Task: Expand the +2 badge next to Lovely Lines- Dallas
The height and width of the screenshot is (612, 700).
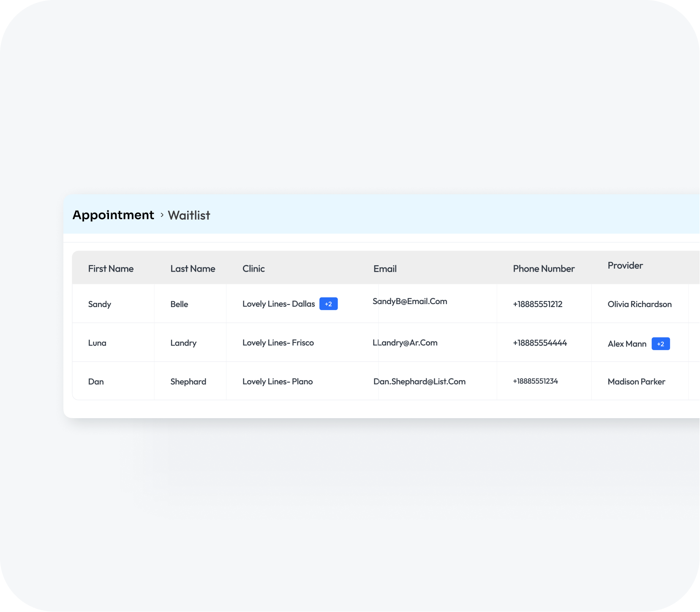Action: (x=329, y=304)
